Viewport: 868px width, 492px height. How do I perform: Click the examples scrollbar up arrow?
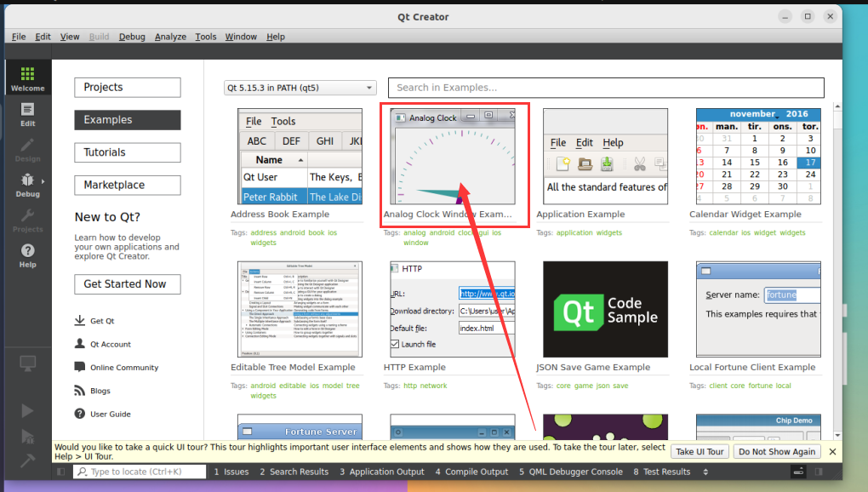click(x=837, y=106)
